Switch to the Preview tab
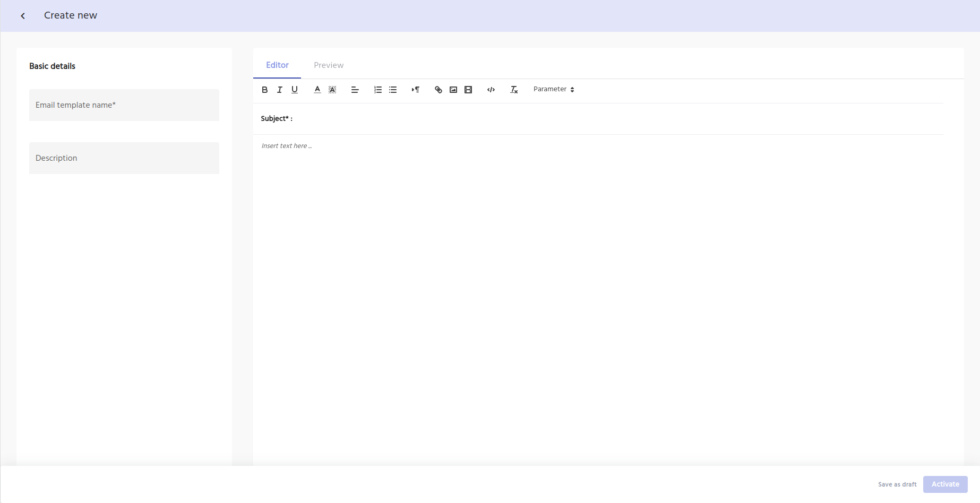This screenshot has height=503, width=980. pos(329,65)
